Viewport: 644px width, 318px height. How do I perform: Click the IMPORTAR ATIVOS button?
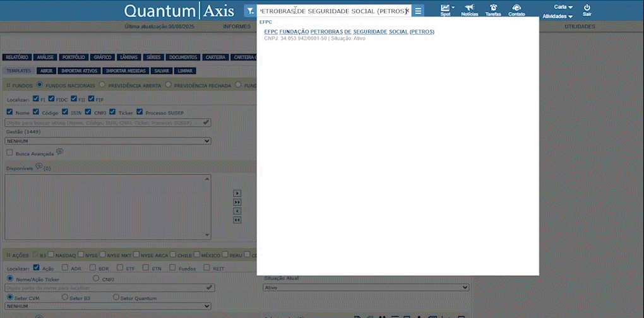point(80,71)
